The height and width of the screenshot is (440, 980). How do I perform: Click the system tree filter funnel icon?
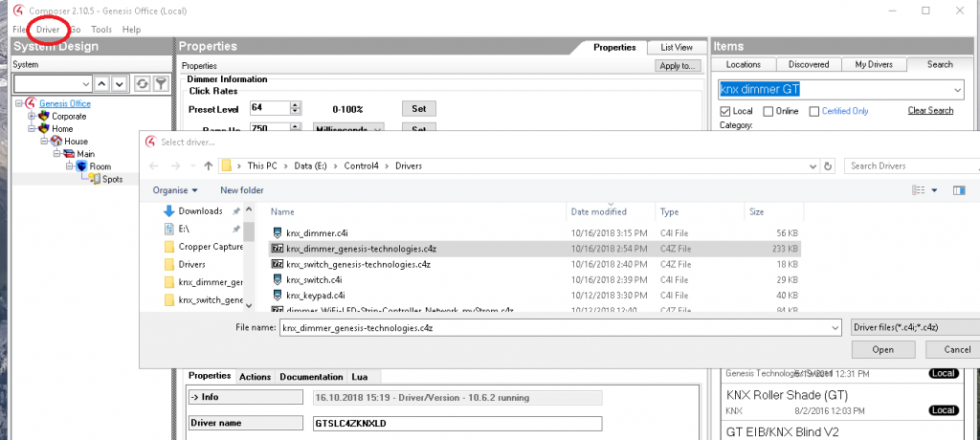pyautogui.click(x=161, y=84)
